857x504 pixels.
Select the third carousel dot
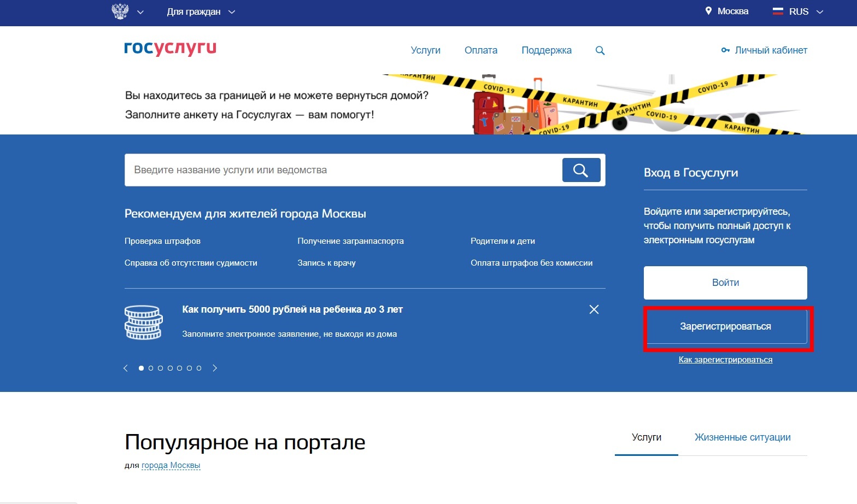click(x=160, y=368)
